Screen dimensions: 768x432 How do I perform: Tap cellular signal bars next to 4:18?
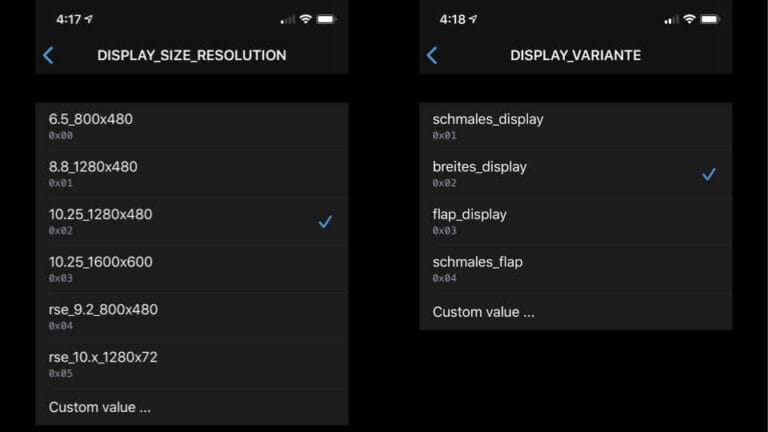point(670,19)
